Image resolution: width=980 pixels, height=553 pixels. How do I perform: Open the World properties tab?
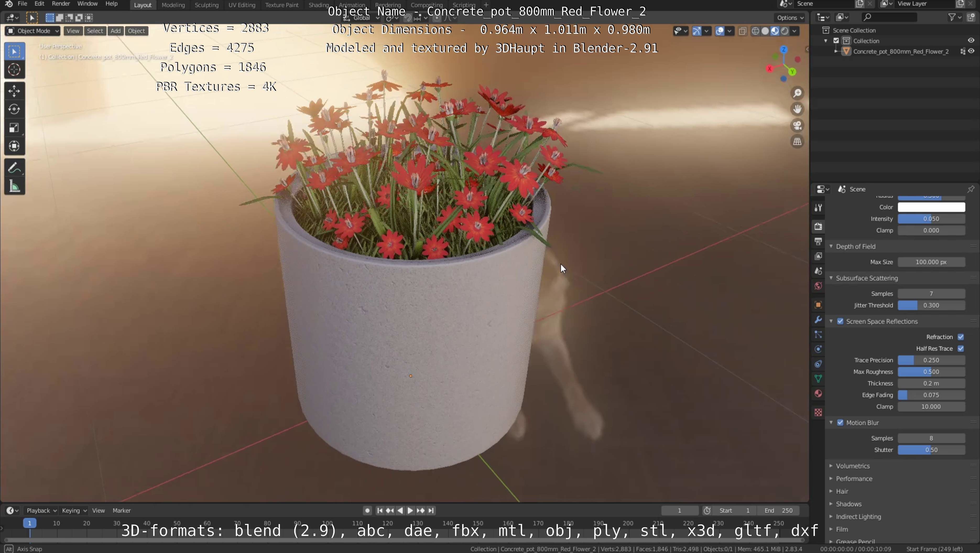818,286
